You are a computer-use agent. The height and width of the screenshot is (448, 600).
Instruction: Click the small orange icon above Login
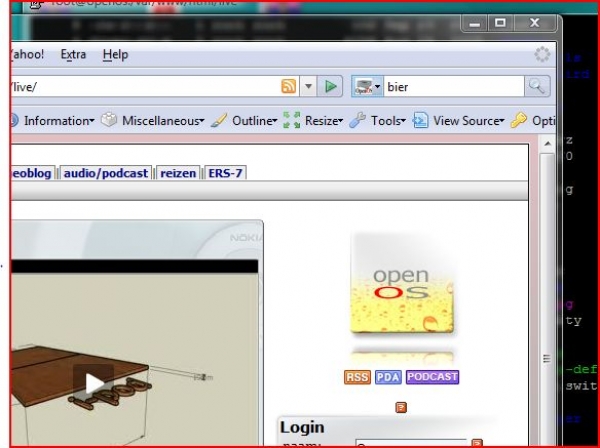(401, 407)
